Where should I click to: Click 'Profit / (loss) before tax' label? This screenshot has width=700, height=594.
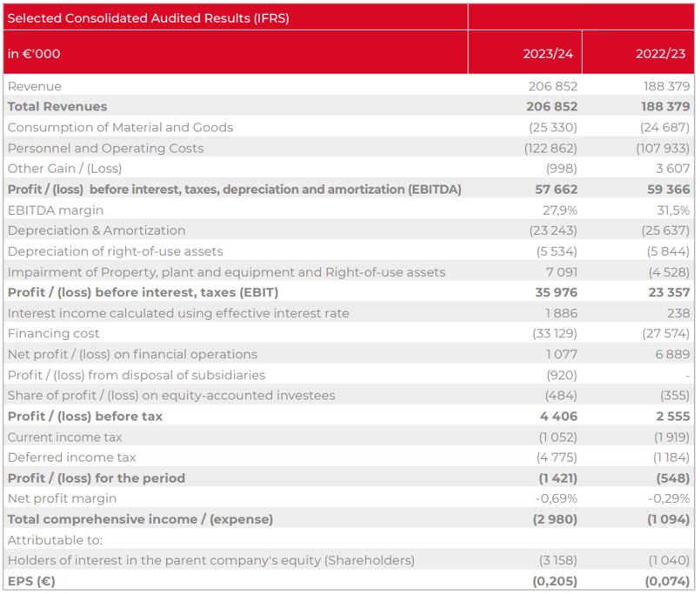(85, 417)
